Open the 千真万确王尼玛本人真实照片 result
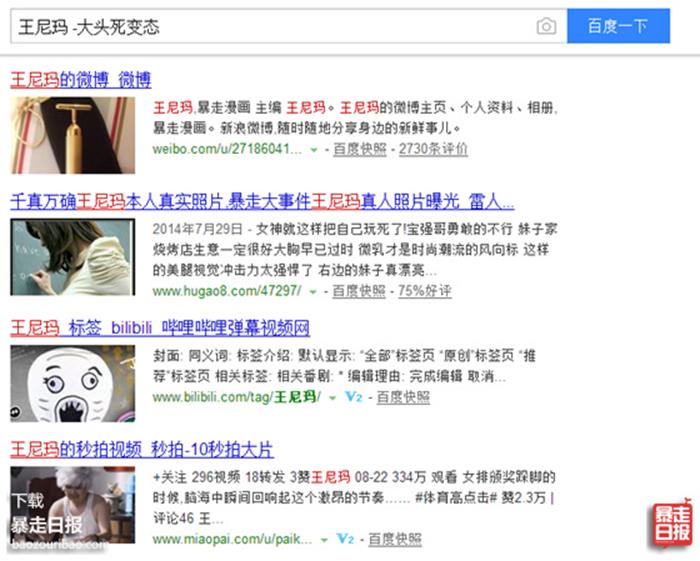The height and width of the screenshot is (561, 700). 262,202
